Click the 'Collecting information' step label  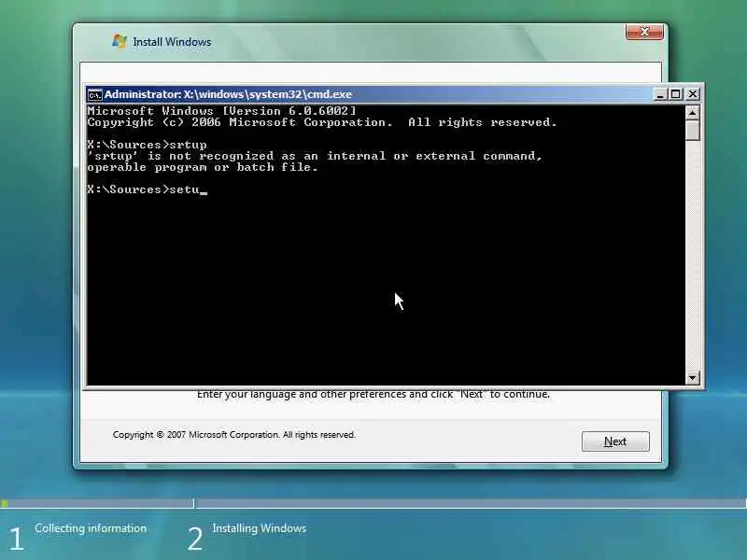tap(91, 528)
